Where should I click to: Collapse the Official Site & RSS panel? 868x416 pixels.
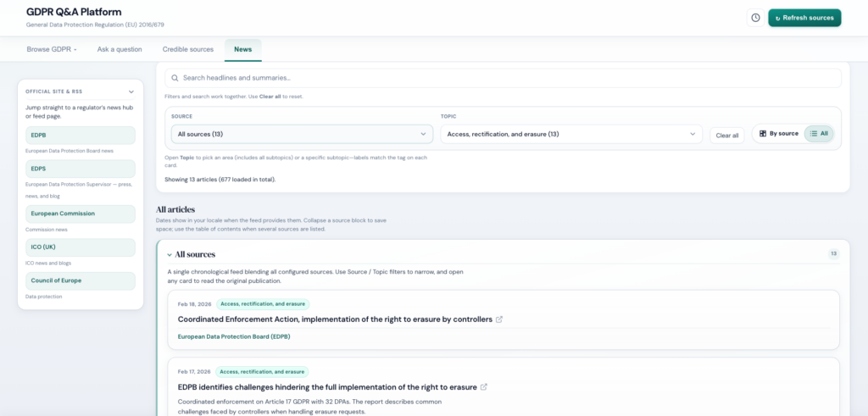pos(131,92)
